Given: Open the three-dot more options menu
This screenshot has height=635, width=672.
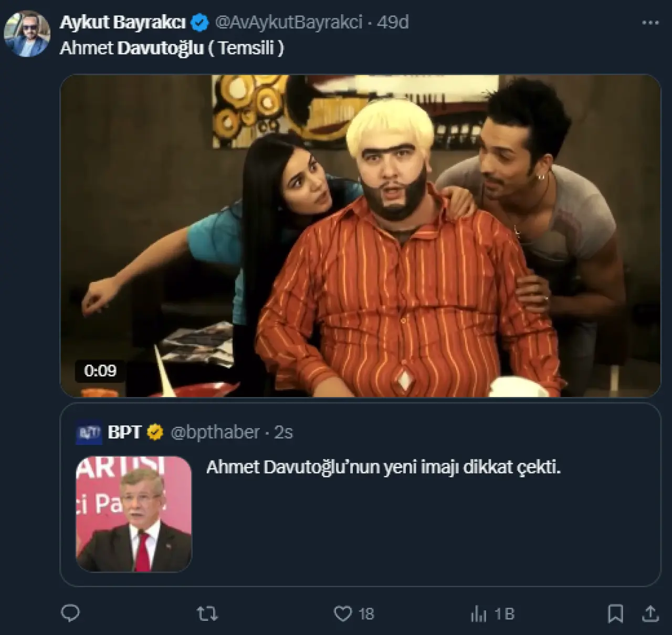Looking at the screenshot, I should (x=650, y=23).
